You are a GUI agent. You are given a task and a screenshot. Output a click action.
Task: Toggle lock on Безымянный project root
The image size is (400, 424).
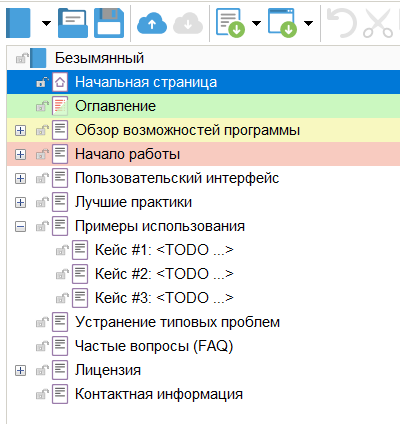22,58
